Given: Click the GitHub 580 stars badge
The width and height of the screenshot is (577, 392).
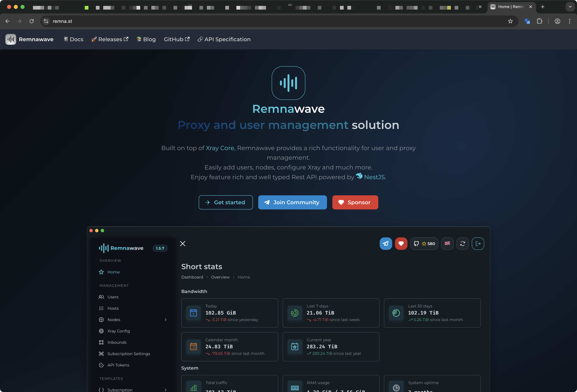Looking at the screenshot, I should pyautogui.click(x=424, y=244).
